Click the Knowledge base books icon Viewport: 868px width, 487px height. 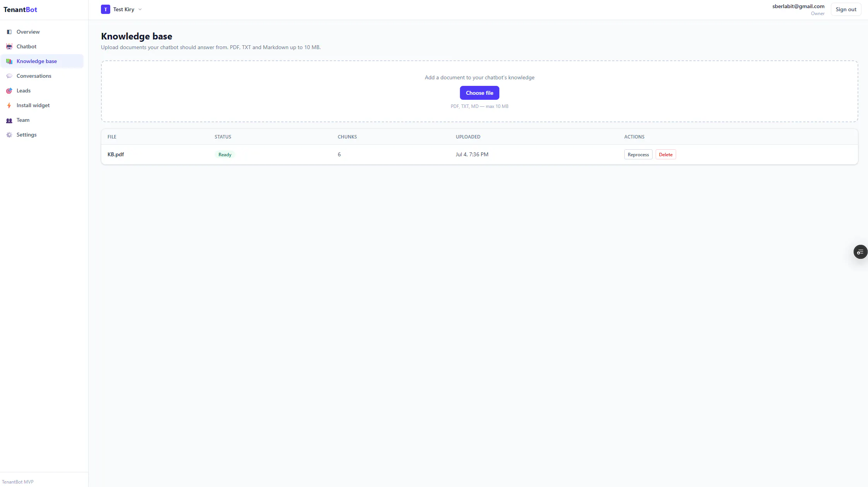(9, 61)
